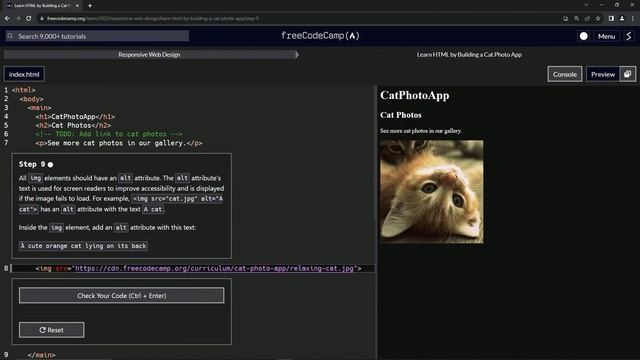
Task: Click the 'See more cat photos' code line
Action: (x=119, y=143)
